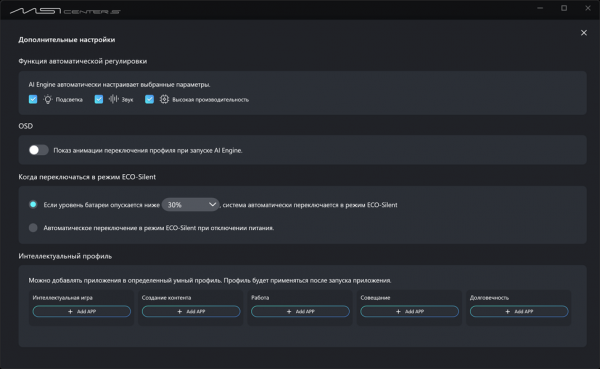Click the lightbulb Подсветка icon
The width and height of the screenshot is (600, 369).
47,100
